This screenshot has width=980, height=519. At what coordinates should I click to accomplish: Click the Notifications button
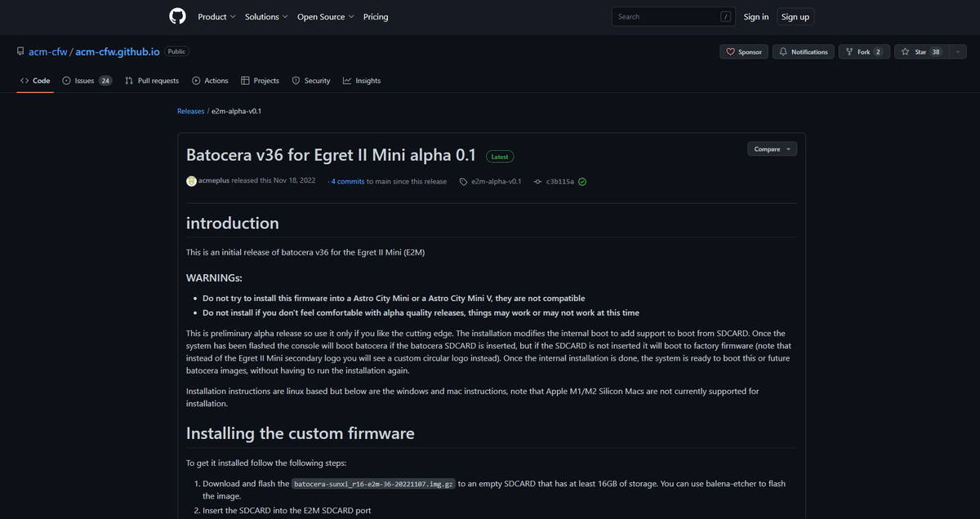pos(804,51)
